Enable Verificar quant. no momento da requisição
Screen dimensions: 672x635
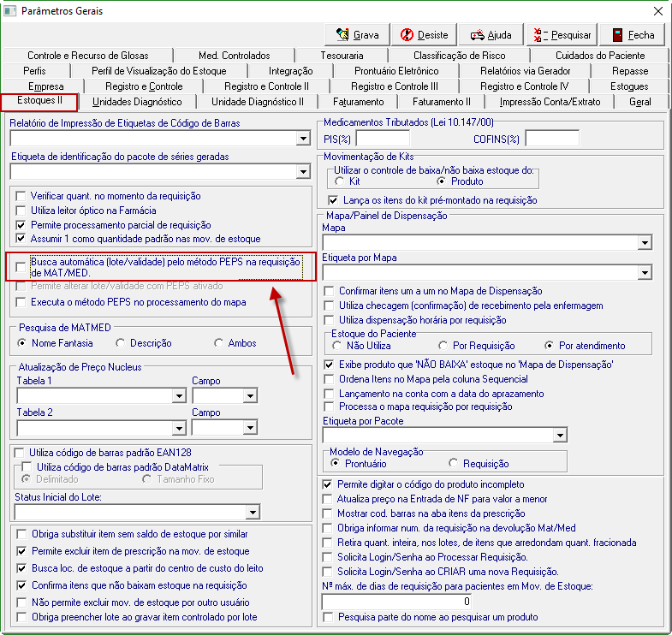[21, 196]
